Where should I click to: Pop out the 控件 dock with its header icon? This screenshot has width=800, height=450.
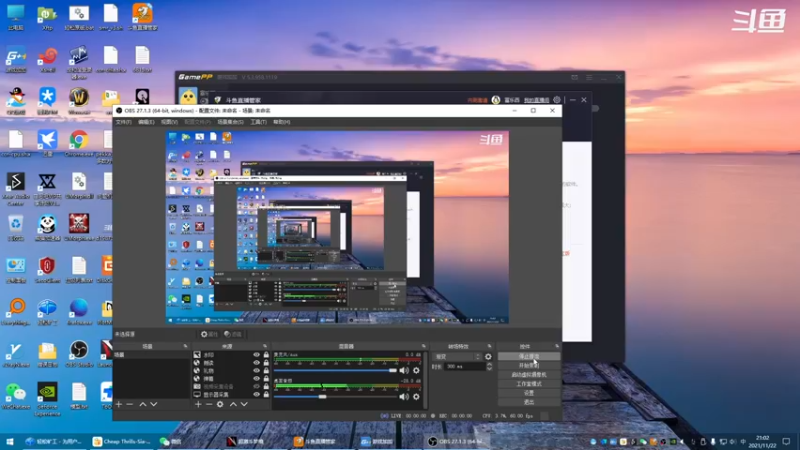tap(557, 346)
